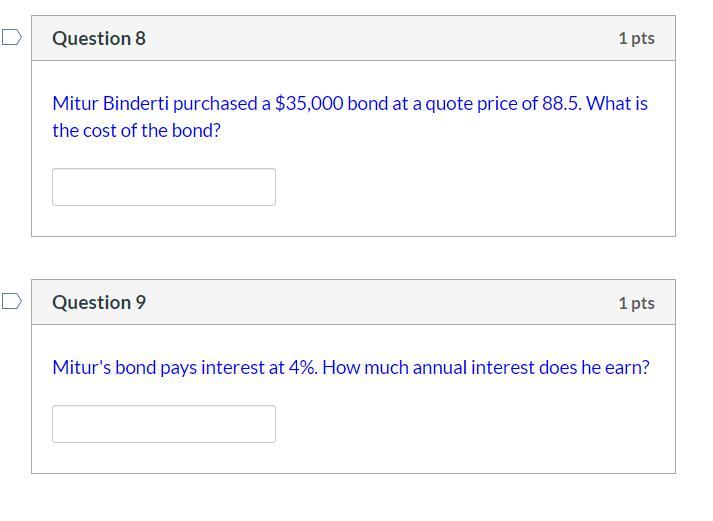Click the 4% rate in Question 9

point(303,367)
